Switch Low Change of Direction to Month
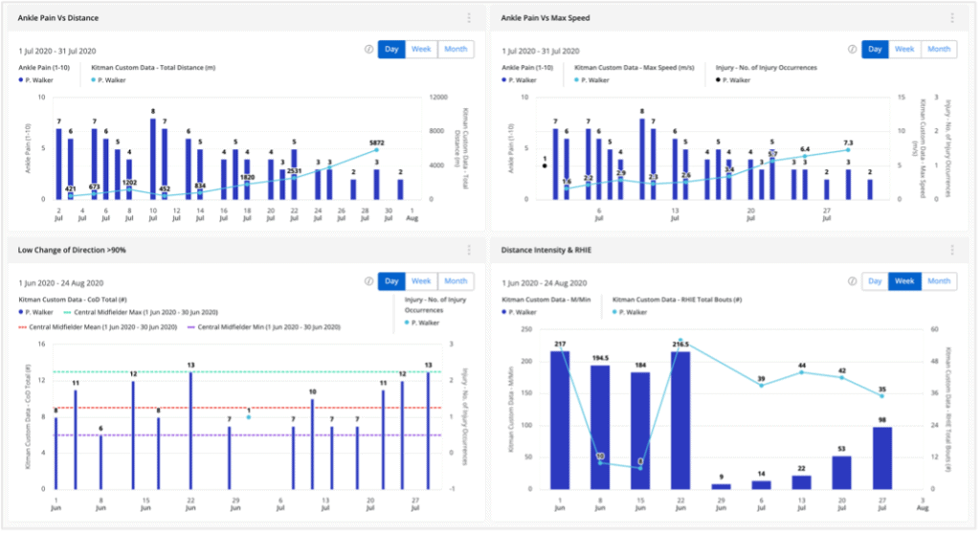 click(x=456, y=281)
